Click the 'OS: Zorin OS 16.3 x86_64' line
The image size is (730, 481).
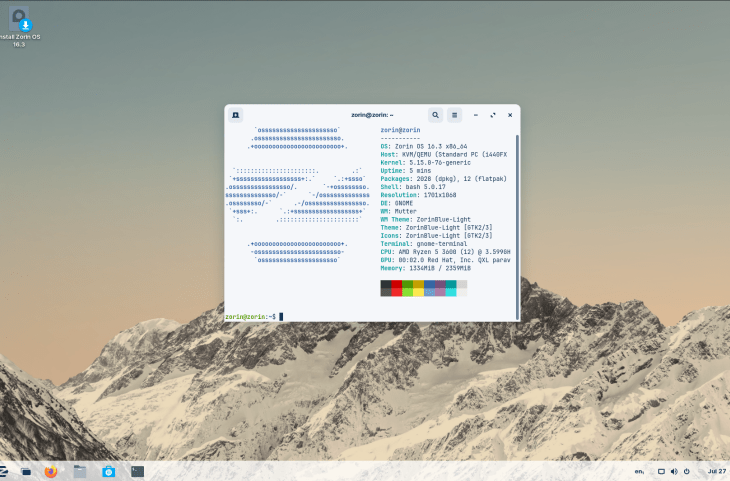(424, 146)
